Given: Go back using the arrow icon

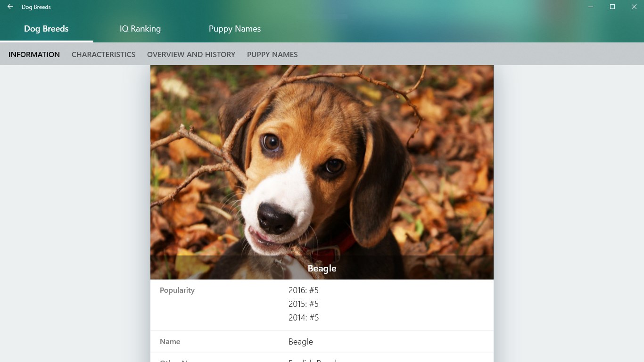Looking at the screenshot, I should tap(10, 7).
